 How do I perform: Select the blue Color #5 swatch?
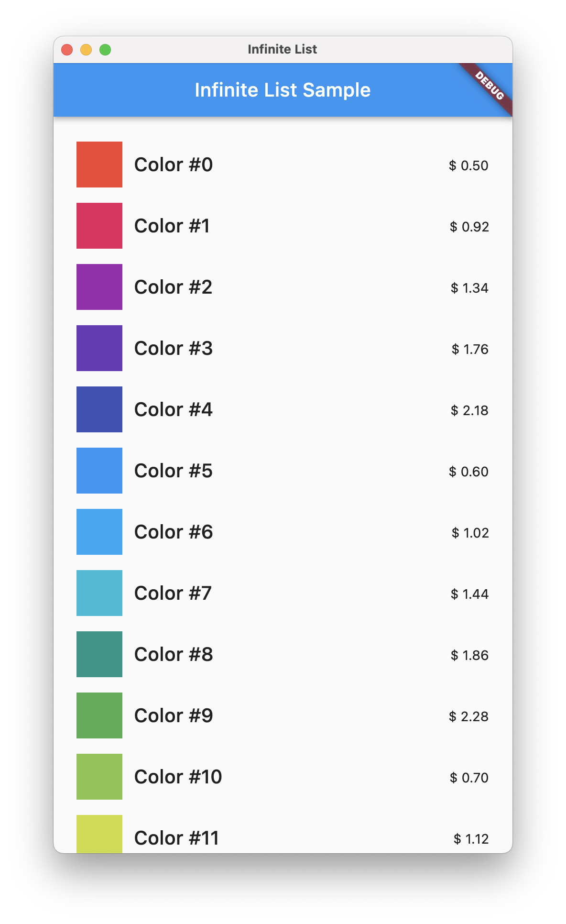[x=99, y=471]
